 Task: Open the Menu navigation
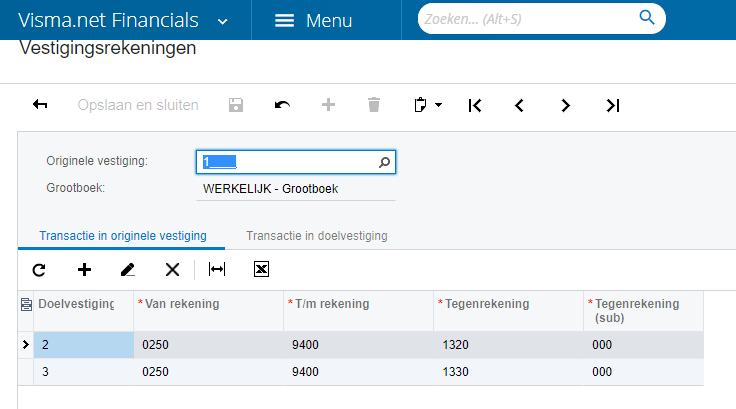pos(314,21)
